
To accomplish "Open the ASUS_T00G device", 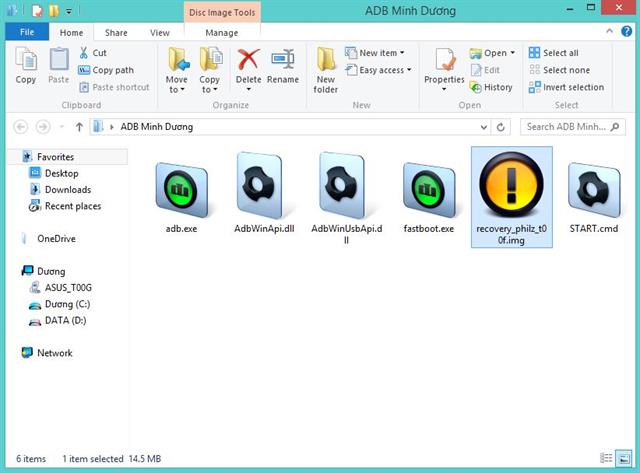I will tap(68, 288).
